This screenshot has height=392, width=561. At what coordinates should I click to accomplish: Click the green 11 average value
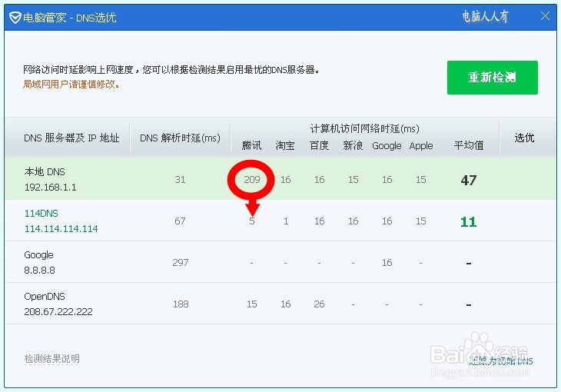tap(468, 222)
